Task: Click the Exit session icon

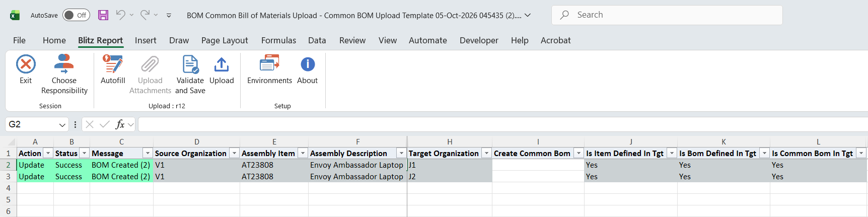Action: click(x=26, y=64)
